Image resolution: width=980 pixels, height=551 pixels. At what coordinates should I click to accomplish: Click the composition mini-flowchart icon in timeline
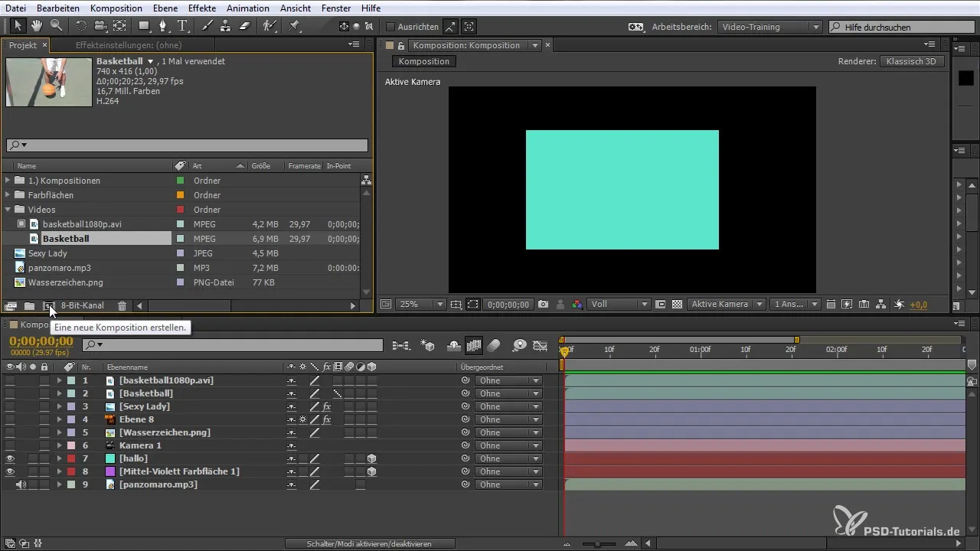point(400,346)
